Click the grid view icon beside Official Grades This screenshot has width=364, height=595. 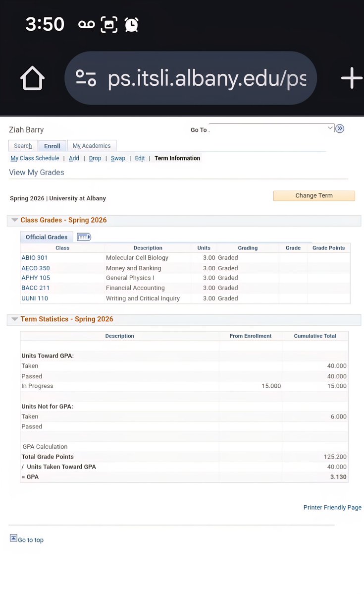(x=84, y=237)
